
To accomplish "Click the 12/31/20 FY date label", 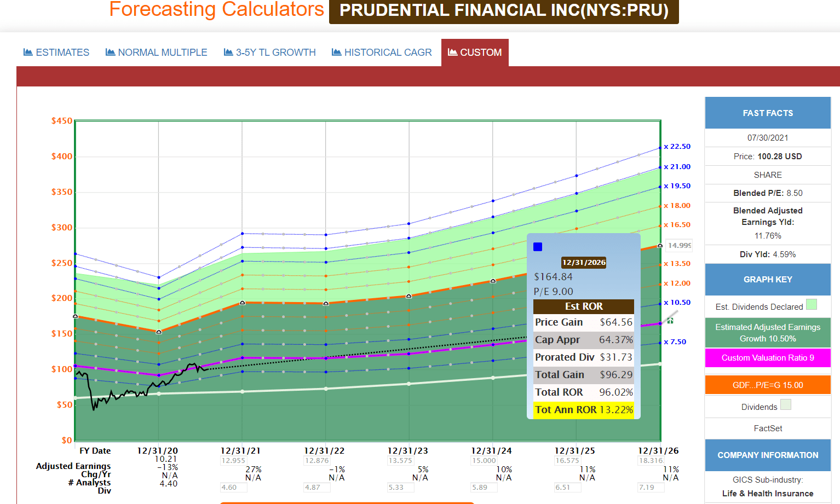I will click(x=157, y=451).
